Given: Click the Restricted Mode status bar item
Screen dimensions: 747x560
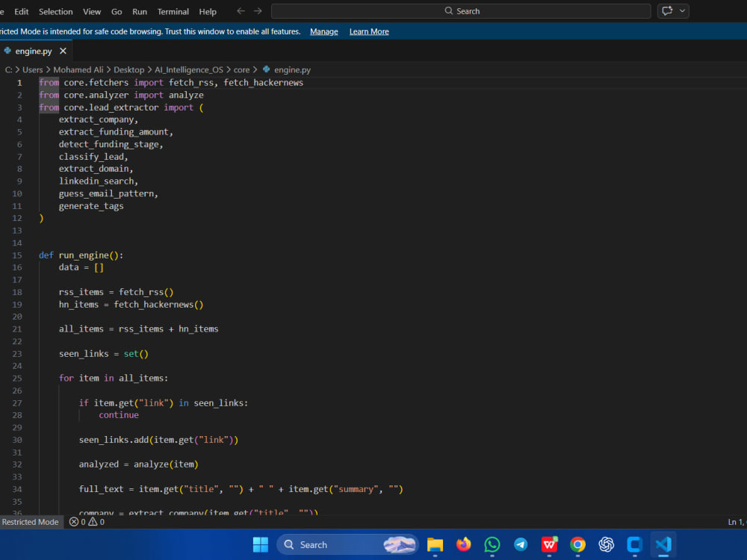Looking at the screenshot, I should coord(30,522).
